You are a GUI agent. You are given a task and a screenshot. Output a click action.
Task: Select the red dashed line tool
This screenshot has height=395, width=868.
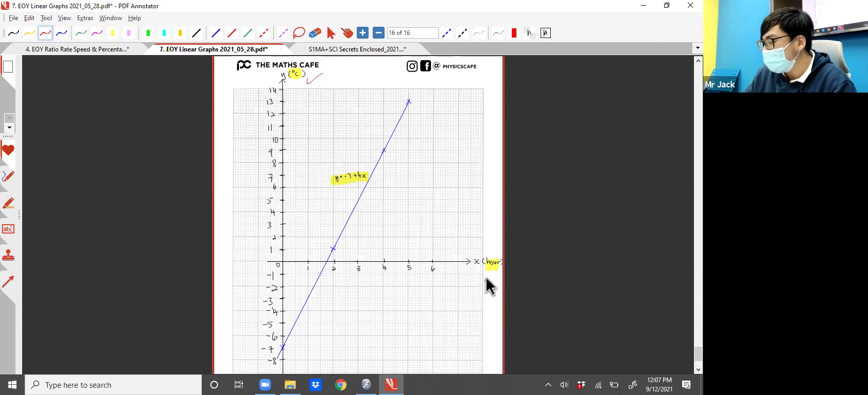[264, 33]
